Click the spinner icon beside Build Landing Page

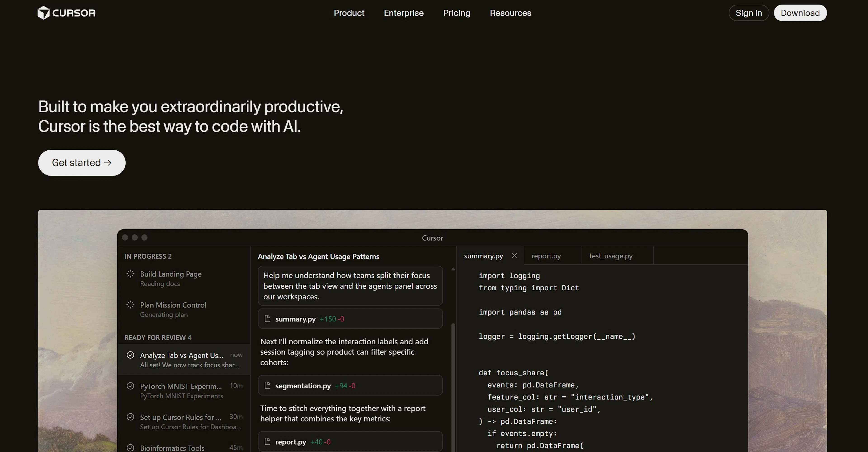tap(130, 274)
